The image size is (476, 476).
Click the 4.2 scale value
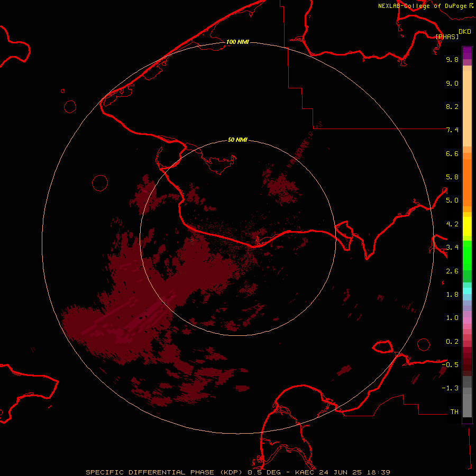tap(452, 224)
